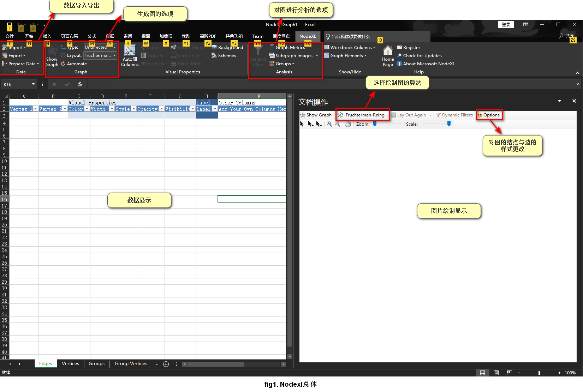
Task: Expand the Name Box dropdown arrow
Action: [34, 84]
